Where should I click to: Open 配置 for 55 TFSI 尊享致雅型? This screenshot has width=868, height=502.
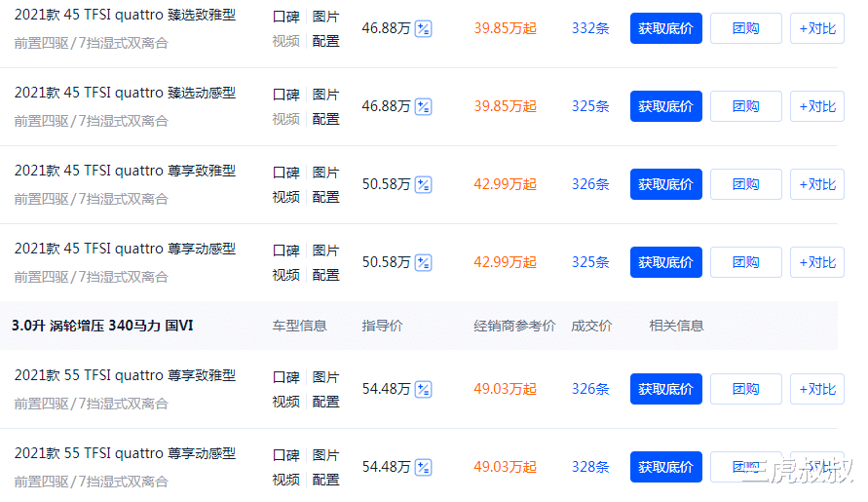coord(325,403)
